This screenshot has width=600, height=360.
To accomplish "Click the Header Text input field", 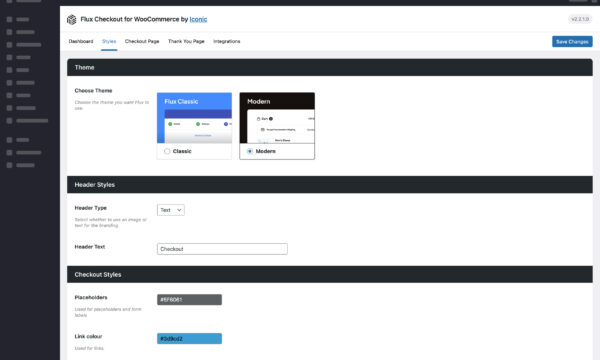I will 222,249.
